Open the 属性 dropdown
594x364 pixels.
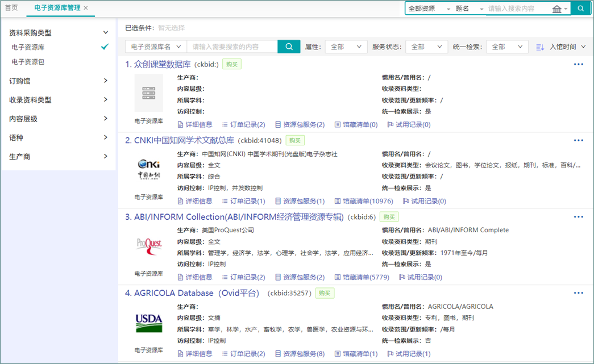[x=346, y=47]
